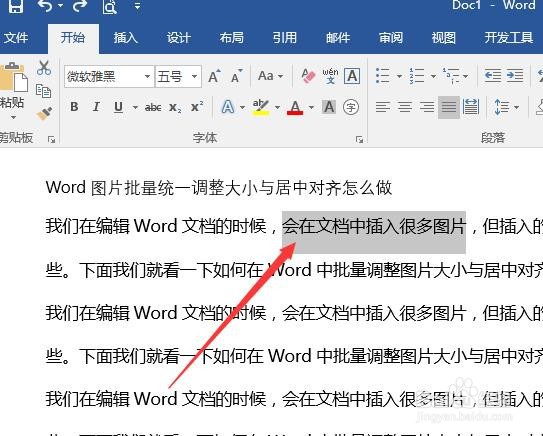Open the 审阅 tab
This screenshot has height=436, width=543.
coord(391,37)
